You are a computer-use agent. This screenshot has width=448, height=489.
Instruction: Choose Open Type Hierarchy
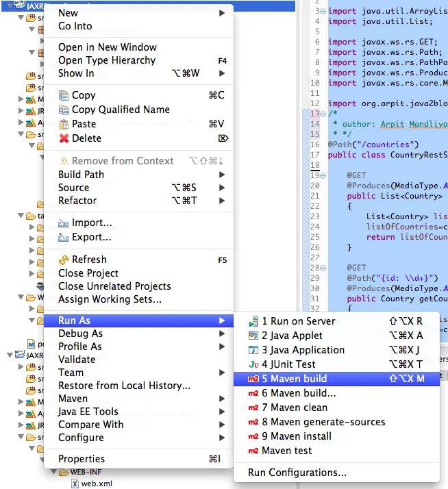point(138,60)
